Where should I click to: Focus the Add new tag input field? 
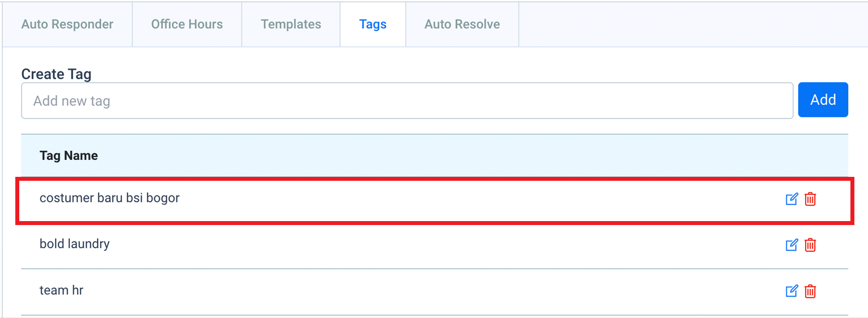pyautogui.click(x=407, y=101)
